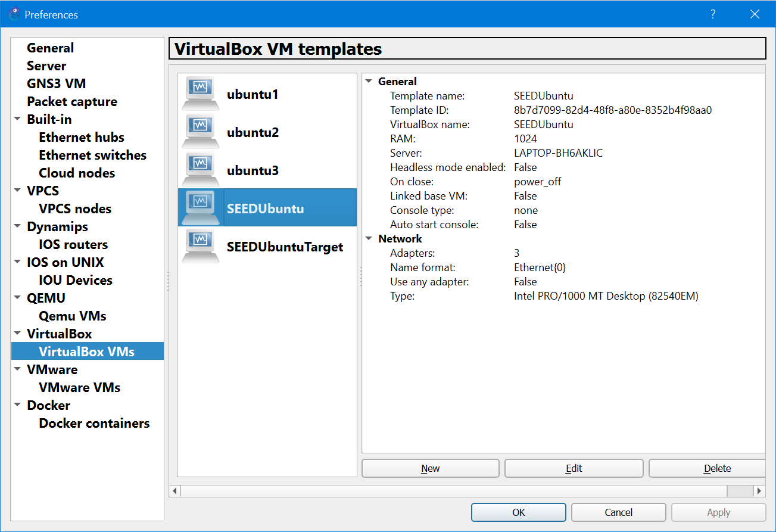This screenshot has width=776, height=532.
Task: Collapse the Dynamips tree section
Action: pyautogui.click(x=17, y=226)
